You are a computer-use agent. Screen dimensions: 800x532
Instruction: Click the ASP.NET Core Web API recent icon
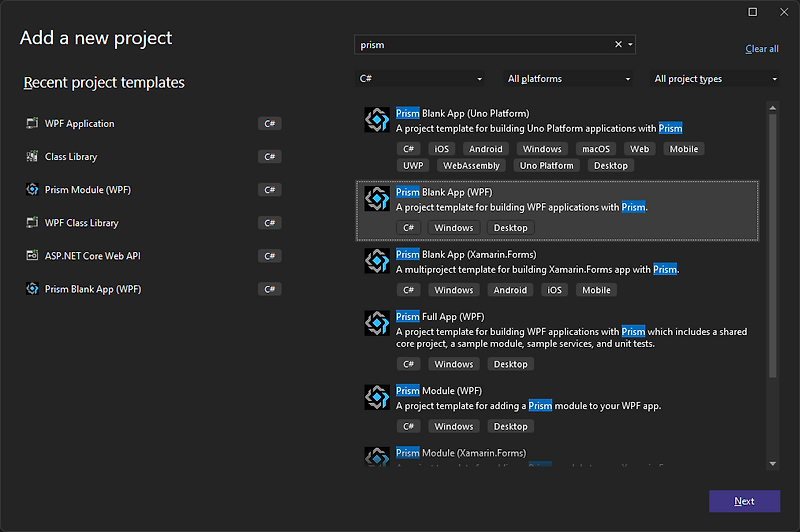[32, 256]
